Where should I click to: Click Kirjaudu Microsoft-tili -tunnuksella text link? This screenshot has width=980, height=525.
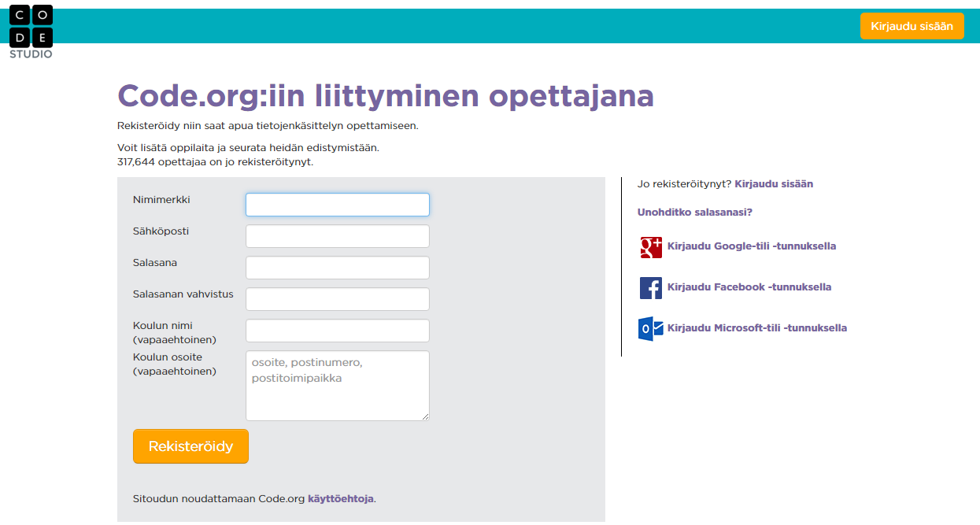756,328
